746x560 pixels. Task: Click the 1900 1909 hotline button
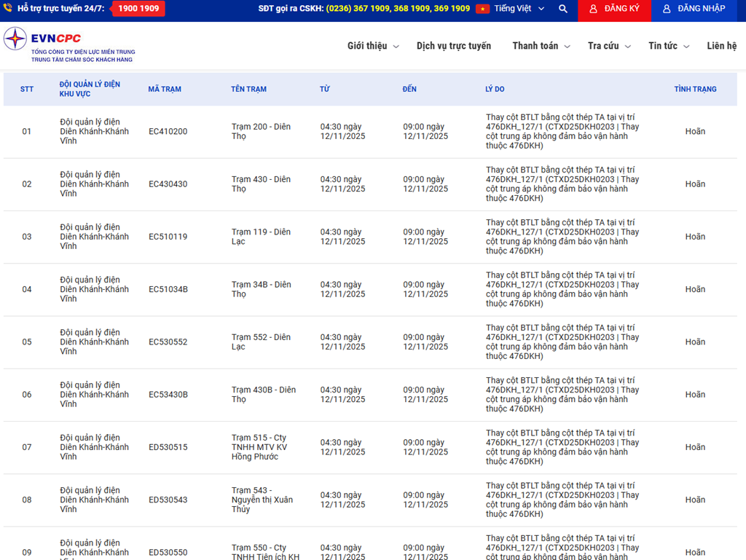(x=138, y=9)
